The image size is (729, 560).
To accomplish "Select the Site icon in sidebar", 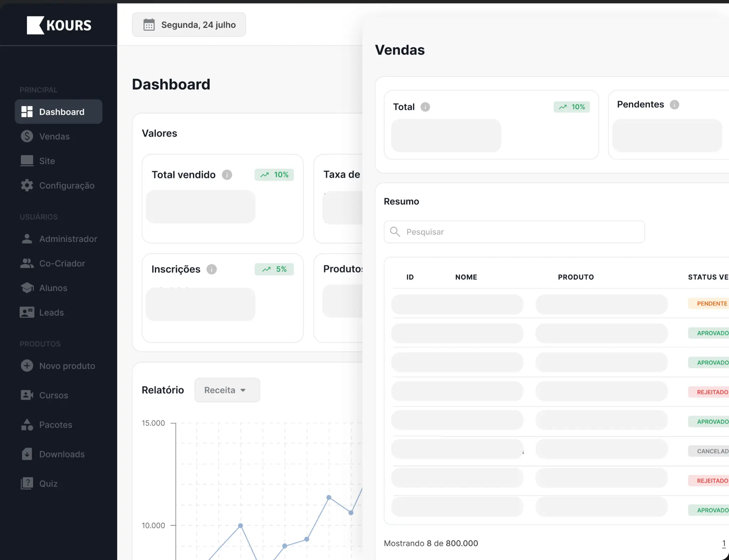I will pos(26,161).
